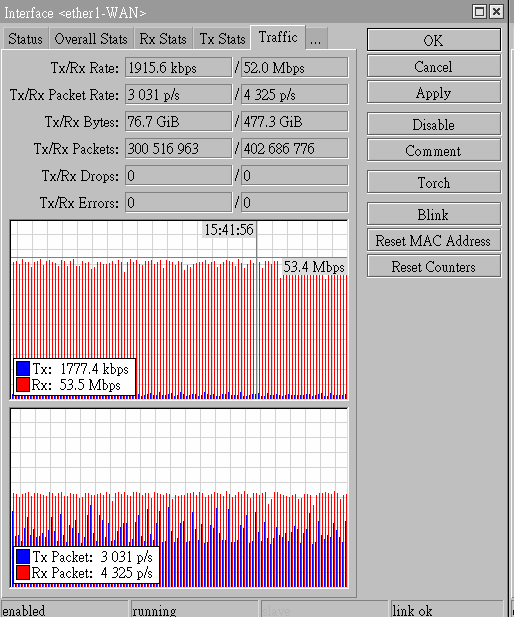This screenshot has height=617, width=514.
Task: Reset Counters for this interface
Action: click(434, 266)
